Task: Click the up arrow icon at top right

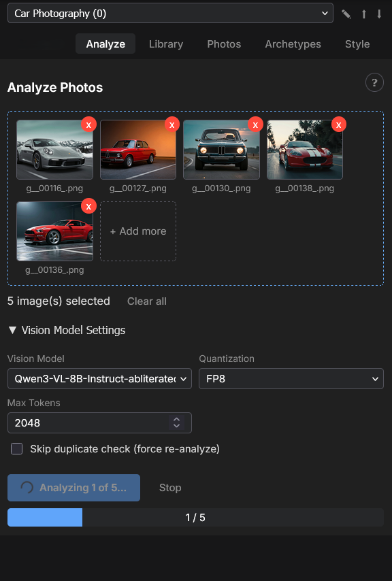Action: pos(364,14)
